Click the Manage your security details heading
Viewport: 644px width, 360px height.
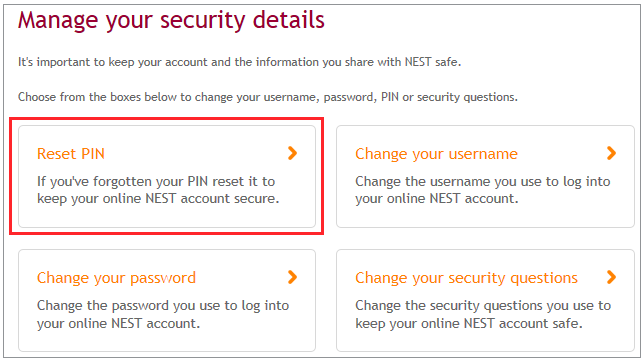(171, 20)
